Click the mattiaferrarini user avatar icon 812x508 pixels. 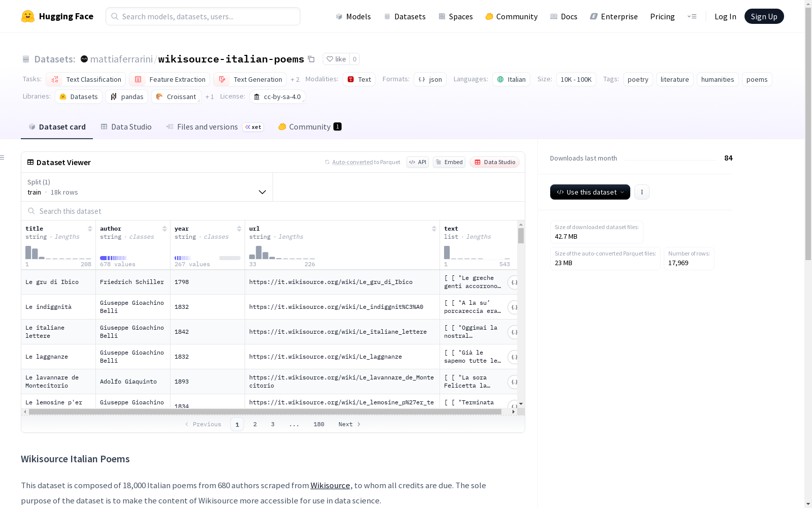84,59
